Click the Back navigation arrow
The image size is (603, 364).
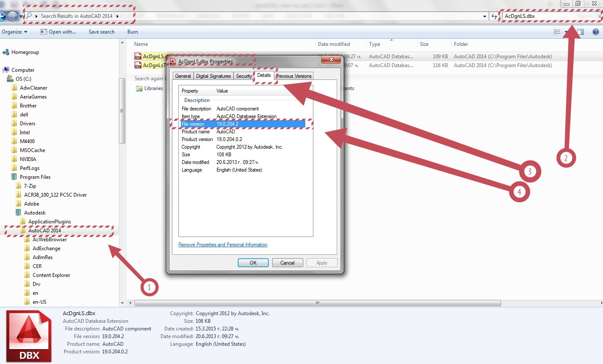2,17
